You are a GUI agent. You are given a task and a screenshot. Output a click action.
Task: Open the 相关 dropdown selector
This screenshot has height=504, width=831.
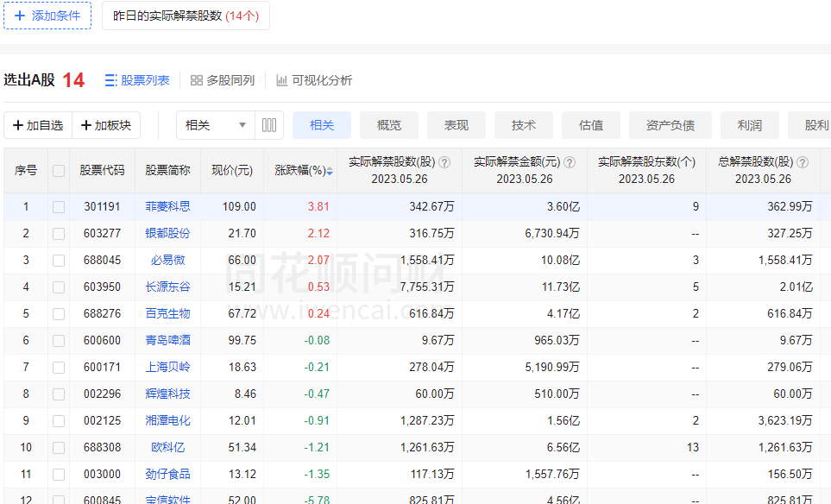click(x=216, y=125)
